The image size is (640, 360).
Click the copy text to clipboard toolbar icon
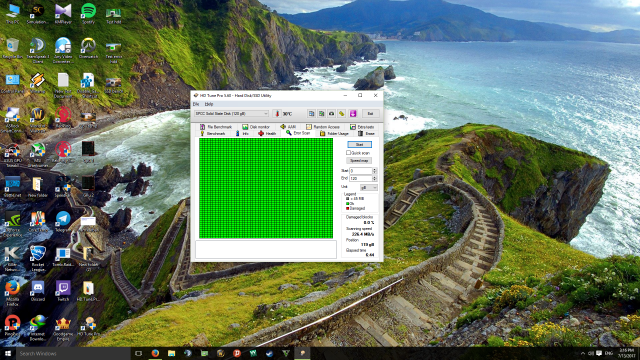pyautogui.click(x=311, y=113)
